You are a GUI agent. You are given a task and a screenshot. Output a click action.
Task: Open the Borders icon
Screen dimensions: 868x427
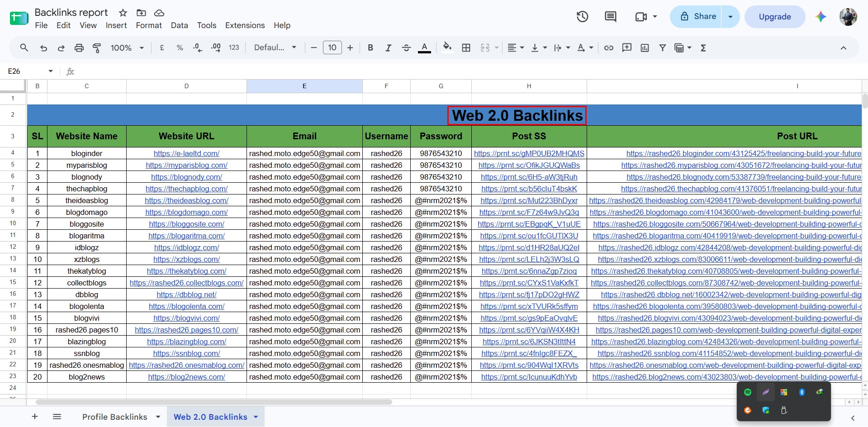click(x=466, y=47)
